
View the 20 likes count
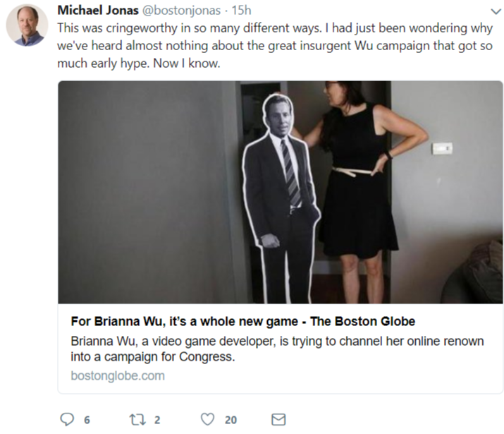coord(231,420)
